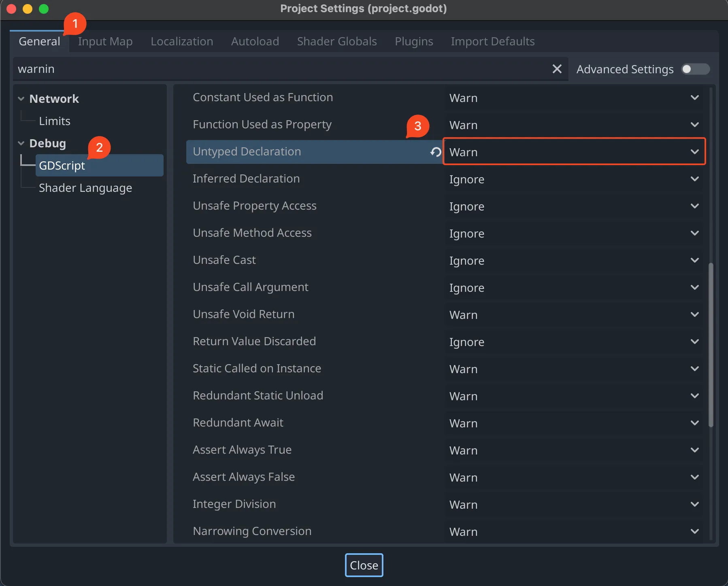Switch to the Plugins tab

point(414,41)
